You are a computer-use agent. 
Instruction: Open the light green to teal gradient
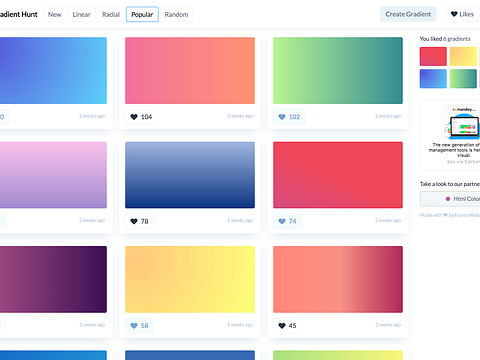pyautogui.click(x=338, y=70)
